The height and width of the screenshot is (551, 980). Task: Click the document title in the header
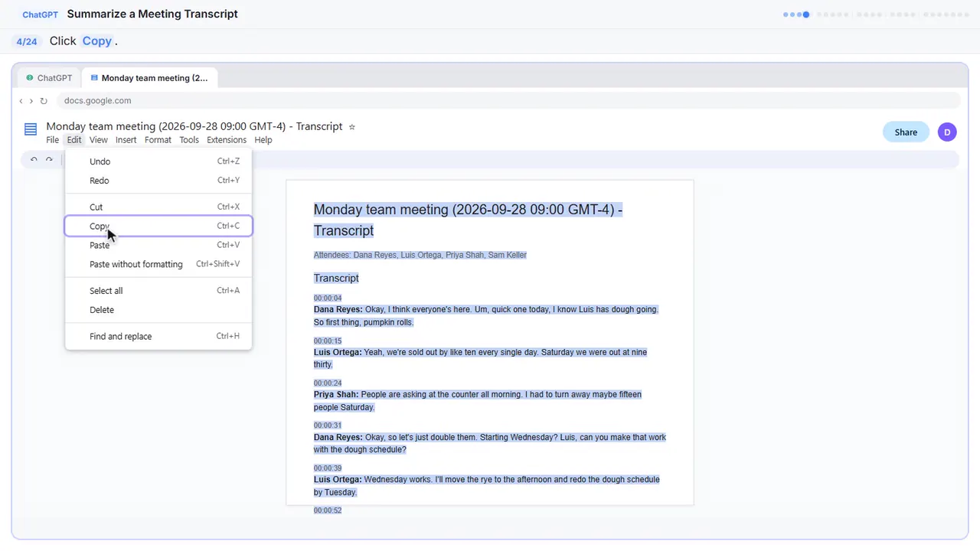194,126
